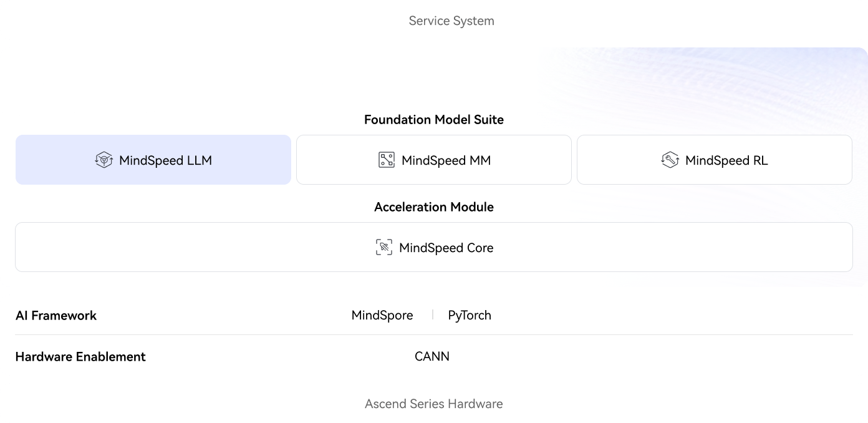Screen dimensions: 868x423
Task: Click the Foundation Model Suite heading
Action: [x=434, y=119]
